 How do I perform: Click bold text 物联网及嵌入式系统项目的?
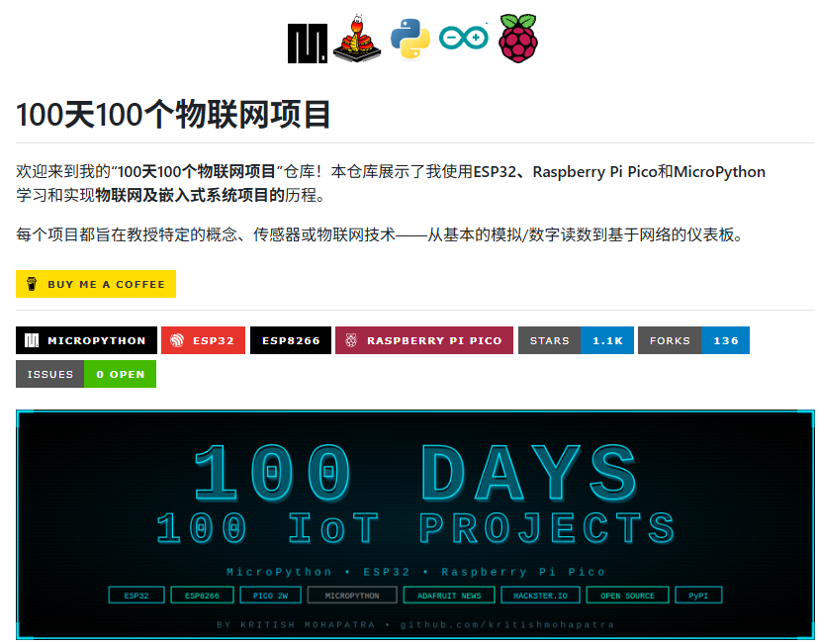click(189, 195)
